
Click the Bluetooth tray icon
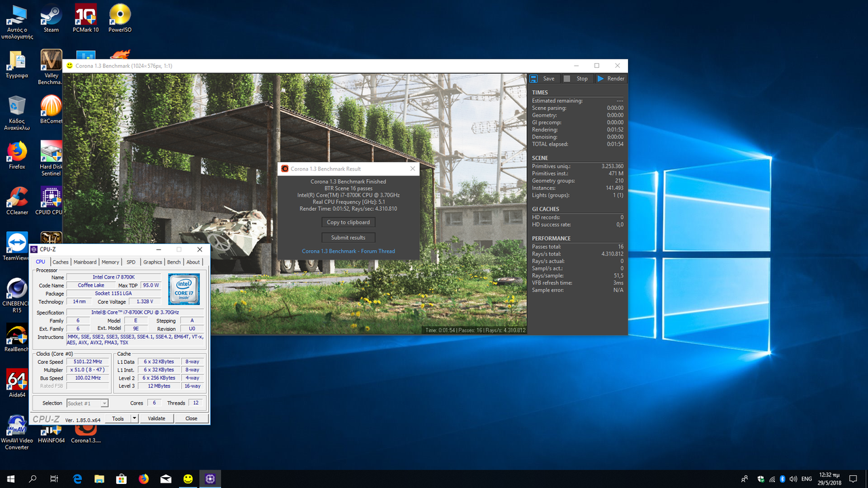point(782,479)
